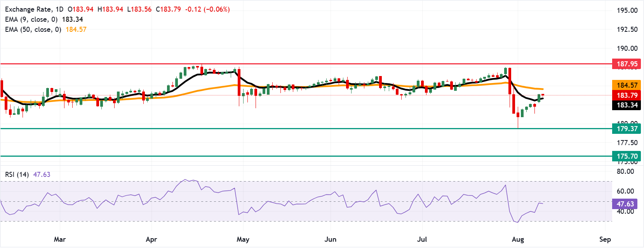This screenshot has height=251, width=644.
Task: Click the EMA 9 value 183.34 in legend
Action: [x=73, y=19]
